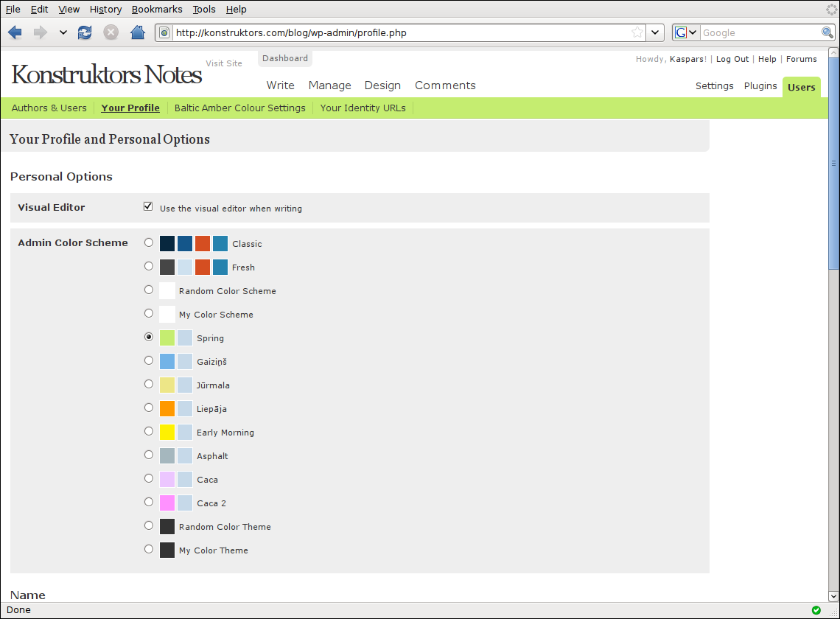Click the browser Forward arrow
Viewport: 840px width, 619px height.
(41, 32)
